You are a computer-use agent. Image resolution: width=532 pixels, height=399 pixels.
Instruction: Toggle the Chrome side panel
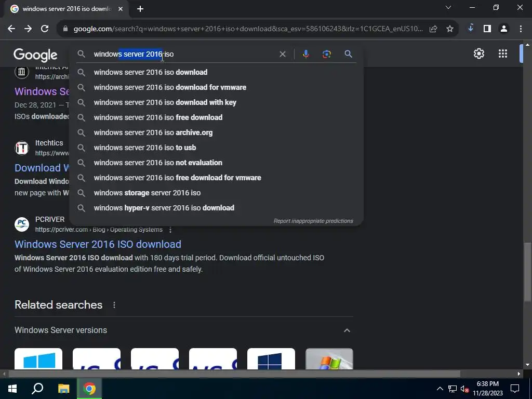pos(487,29)
